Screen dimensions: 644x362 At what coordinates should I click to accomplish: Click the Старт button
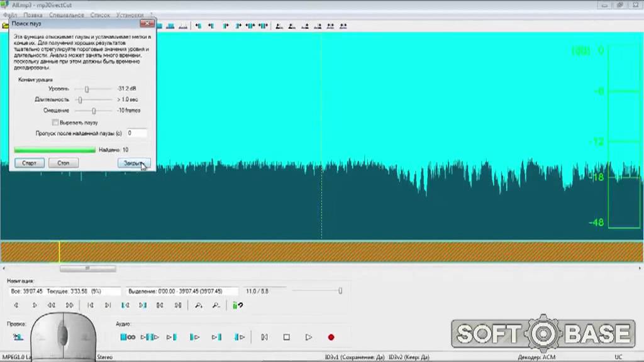[x=29, y=163]
